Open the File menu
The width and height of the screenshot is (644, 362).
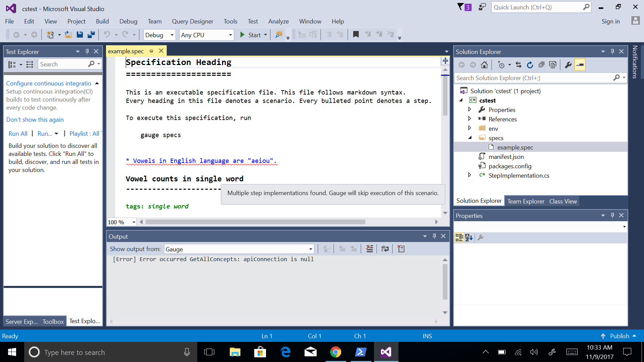(x=9, y=21)
